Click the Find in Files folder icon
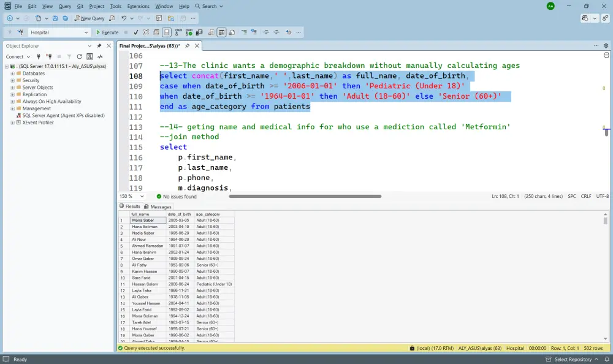Image resolution: width=613 pixels, height=364 pixels. point(171,18)
